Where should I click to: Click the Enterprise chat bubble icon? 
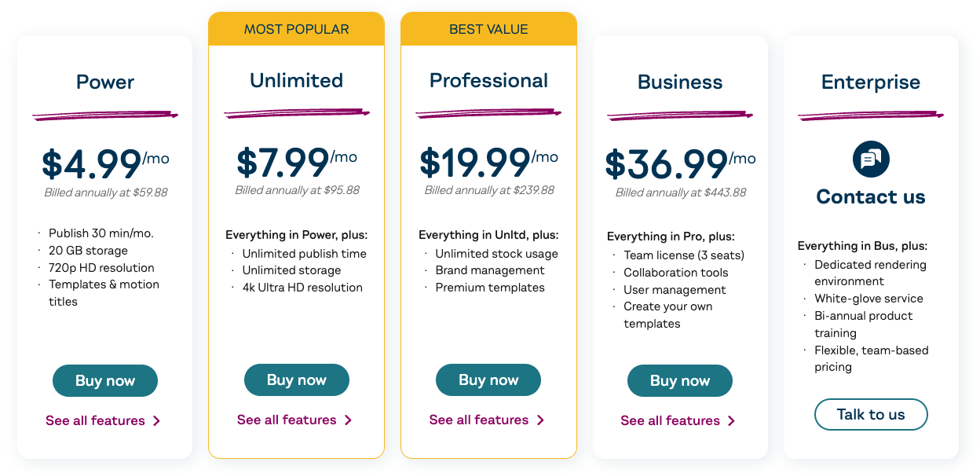(x=871, y=159)
